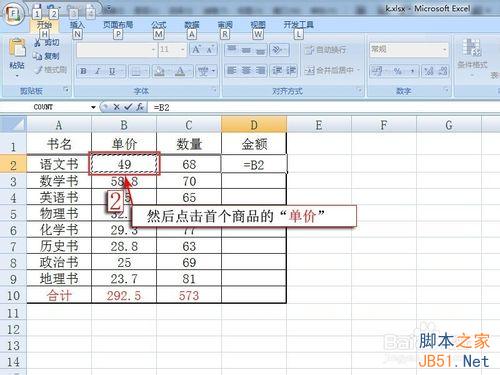
Task: Toggle italic formatting
Action: click(98, 71)
